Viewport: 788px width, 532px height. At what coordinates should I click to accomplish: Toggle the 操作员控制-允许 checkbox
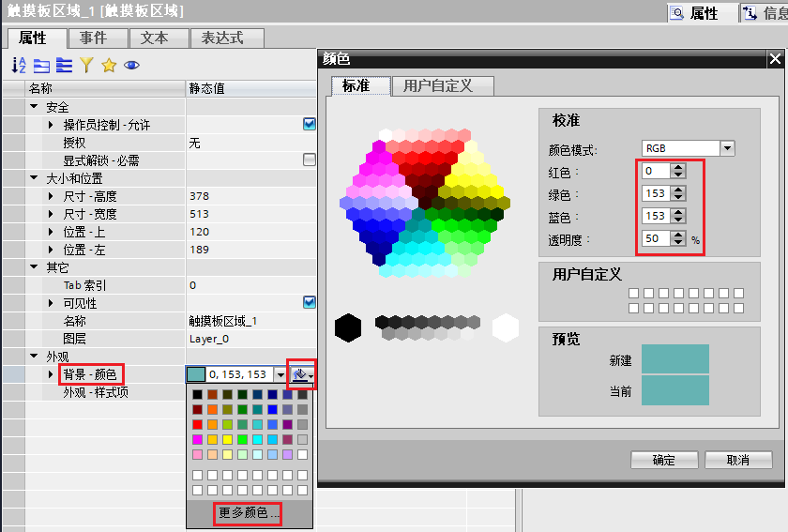309,125
